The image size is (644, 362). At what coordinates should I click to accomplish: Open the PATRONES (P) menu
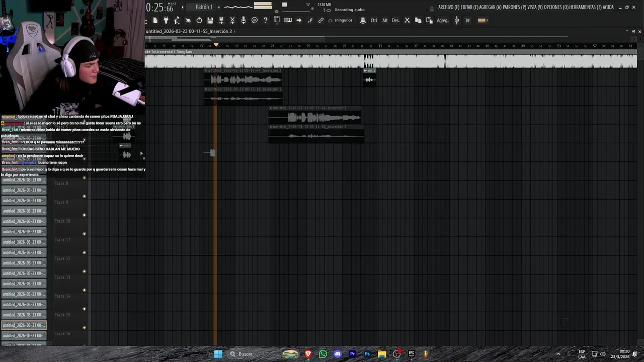[514, 7]
